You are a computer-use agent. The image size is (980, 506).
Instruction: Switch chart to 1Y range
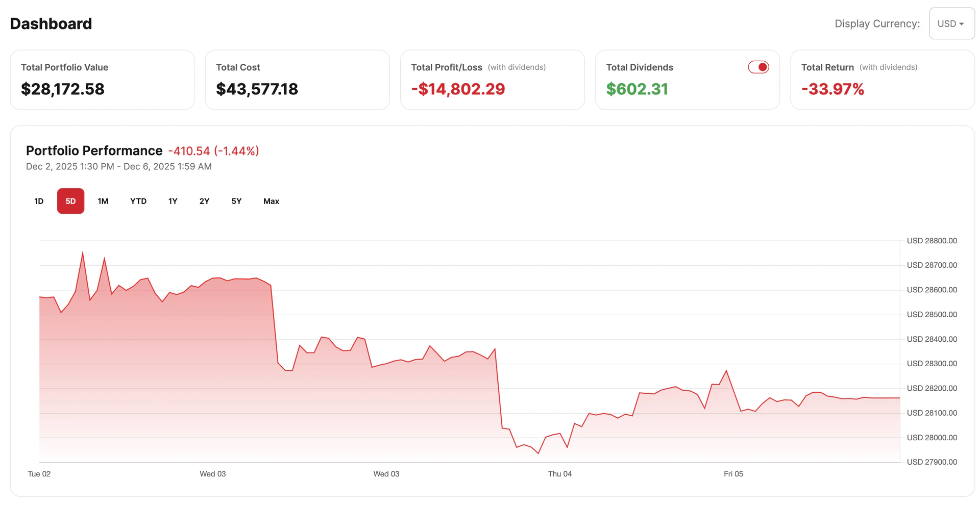(x=173, y=201)
